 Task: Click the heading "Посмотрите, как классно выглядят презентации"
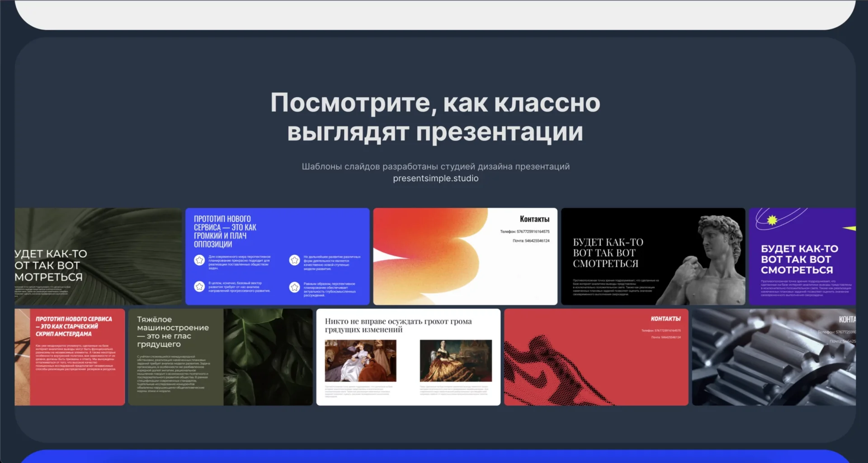click(x=435, y=117)
